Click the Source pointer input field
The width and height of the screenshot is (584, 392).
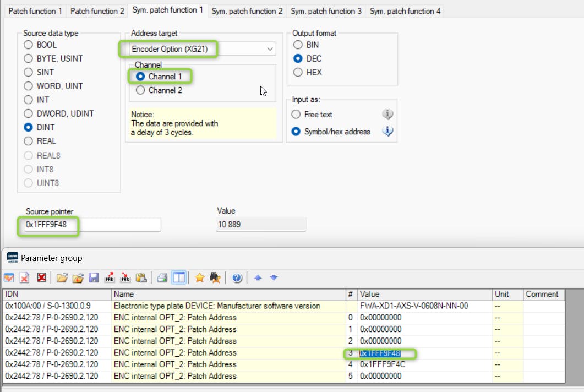pos(91,225)
